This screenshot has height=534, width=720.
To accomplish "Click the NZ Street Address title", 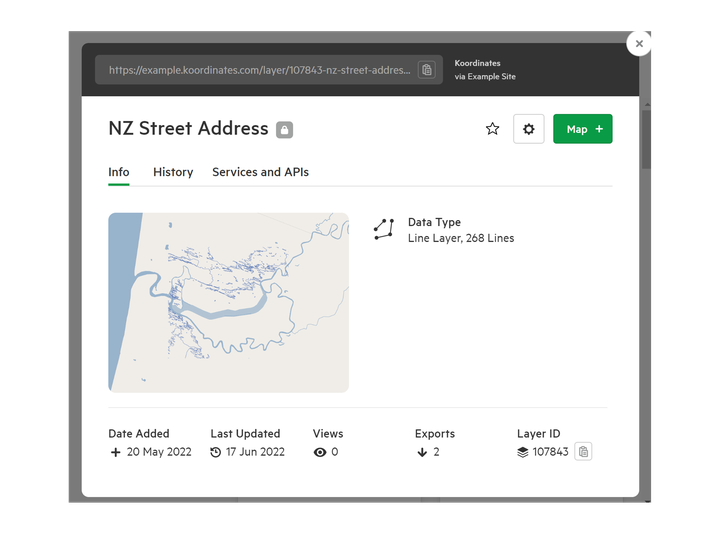I will (x=188, y=128).
